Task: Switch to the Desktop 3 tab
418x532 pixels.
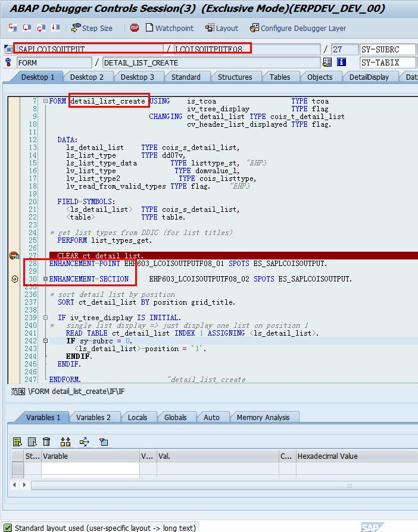Action: (x=137, y=77)
